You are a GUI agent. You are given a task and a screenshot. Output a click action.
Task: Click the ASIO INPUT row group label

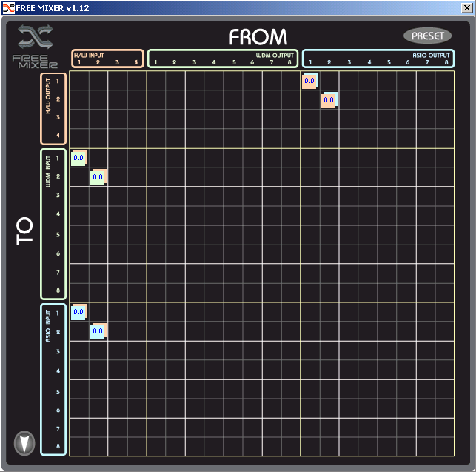click(49, 331)
